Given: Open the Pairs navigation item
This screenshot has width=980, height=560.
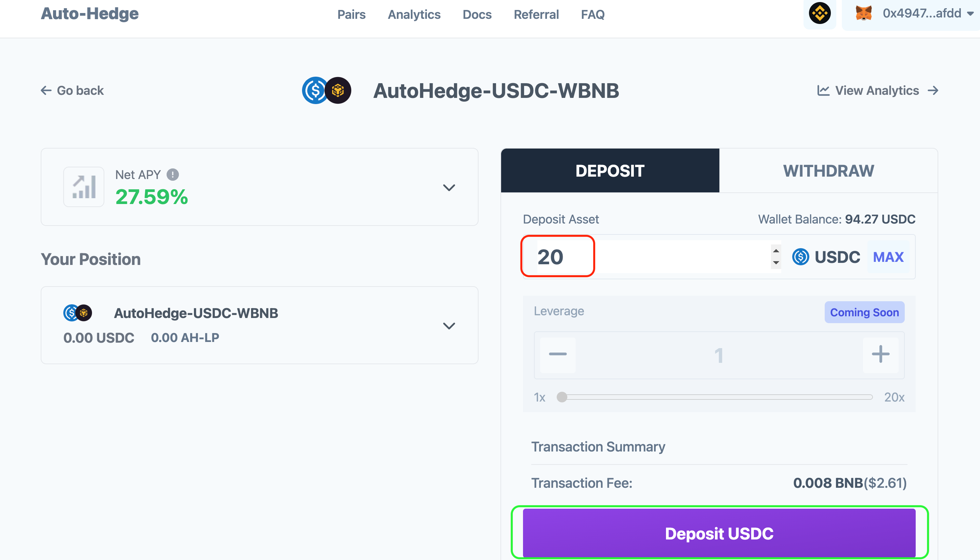Looking at the screenshot, I should point(351,15).
